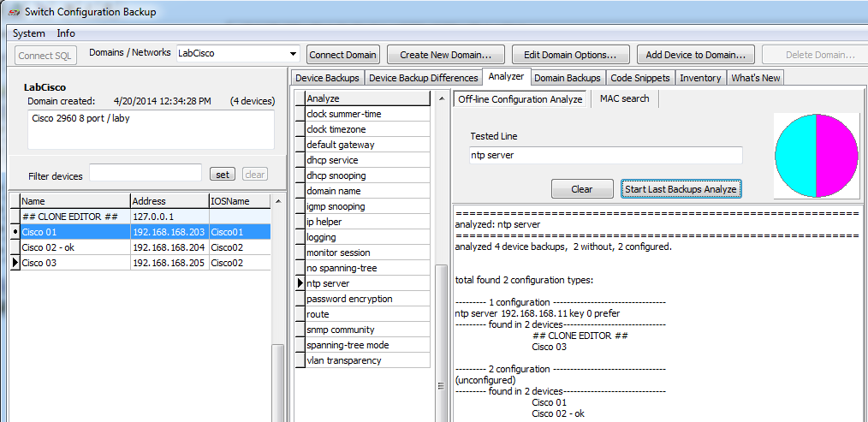868x422 pixels.
Task: Click the Switch Configuration Backup app icon
Action: point(12,12)
